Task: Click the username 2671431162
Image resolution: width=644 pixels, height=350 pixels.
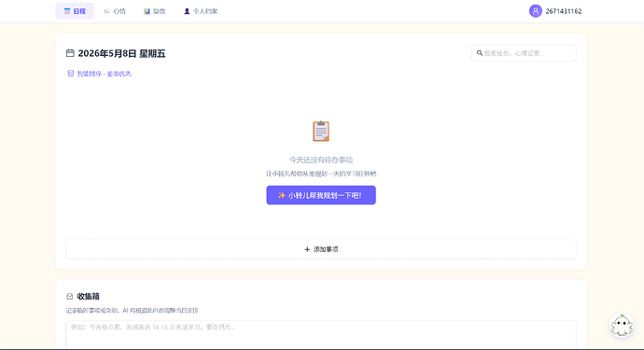Action: [564, 11]
